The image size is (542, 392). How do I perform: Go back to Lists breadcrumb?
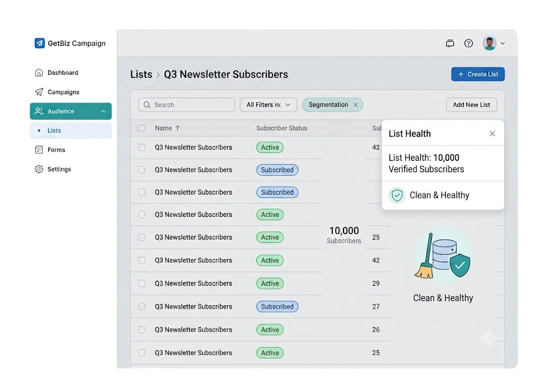[x=141, y=74]
